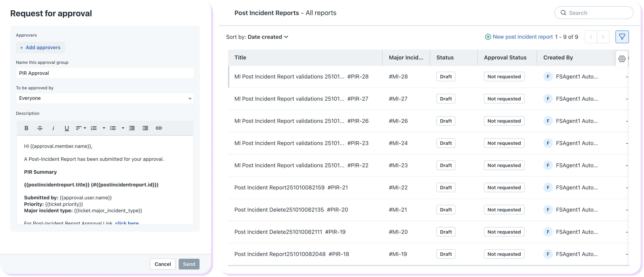Insert a hyperlink using link icon
This screenshot has width=644, height=277.
pyautogui.click(x=158, y=128)
